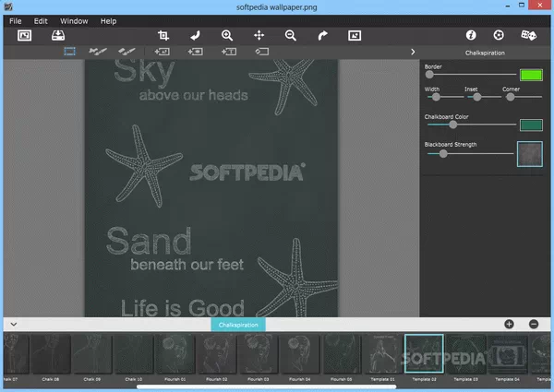The width and height of the screenshot is (554, 392).
Task: Click the Blackboard Strength label
Action: [451, 144]
